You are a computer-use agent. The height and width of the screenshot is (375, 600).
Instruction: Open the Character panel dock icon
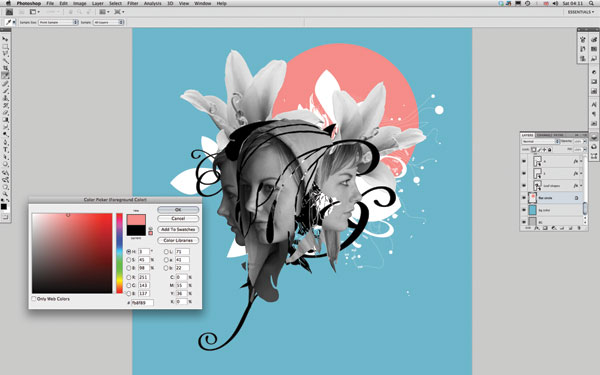(x=593, y=104)
